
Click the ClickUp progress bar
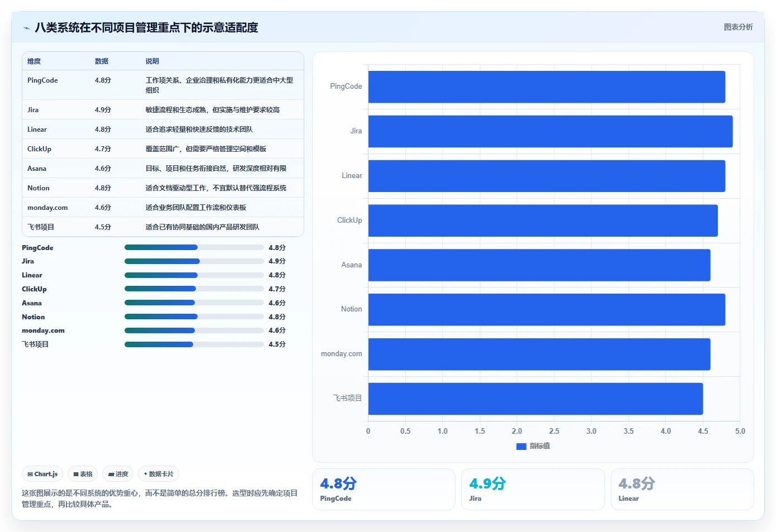click(x=194, y=289)
